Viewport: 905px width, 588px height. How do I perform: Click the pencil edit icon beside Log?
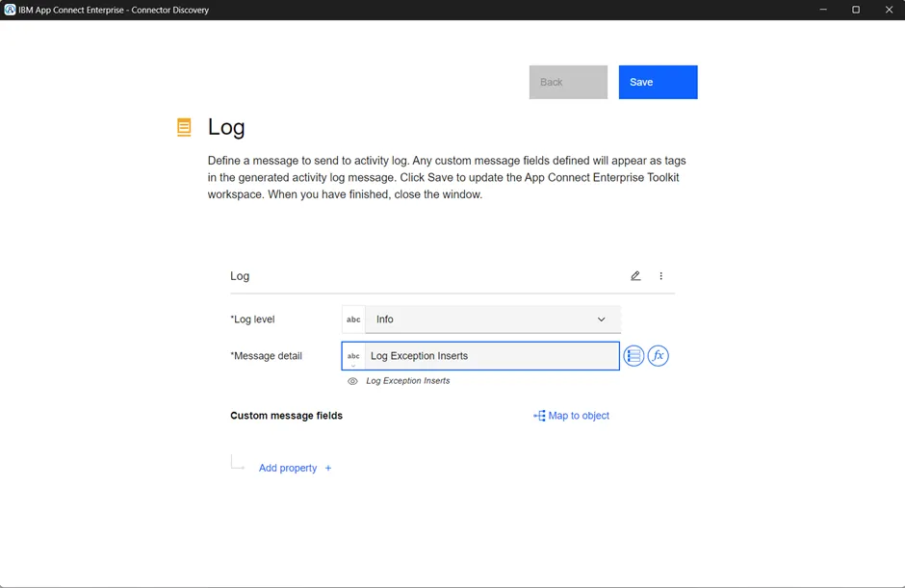pyautogui.click(x=635, y=276)
